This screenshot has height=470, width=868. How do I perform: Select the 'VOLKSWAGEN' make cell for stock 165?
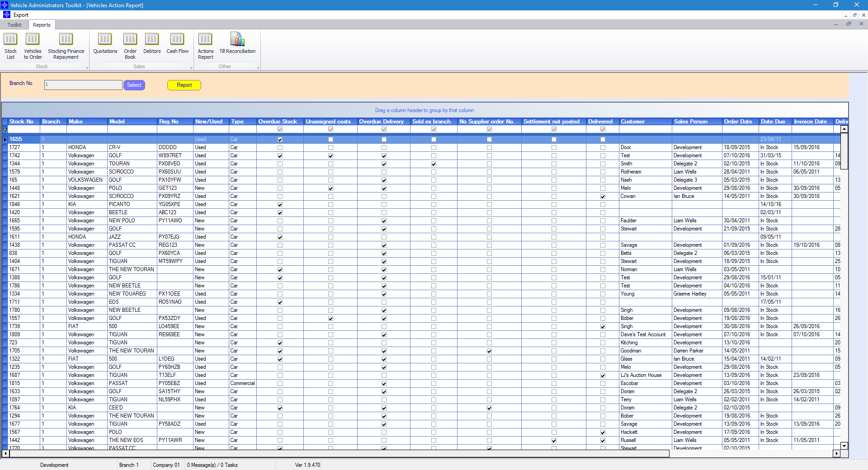pos(87,180)
